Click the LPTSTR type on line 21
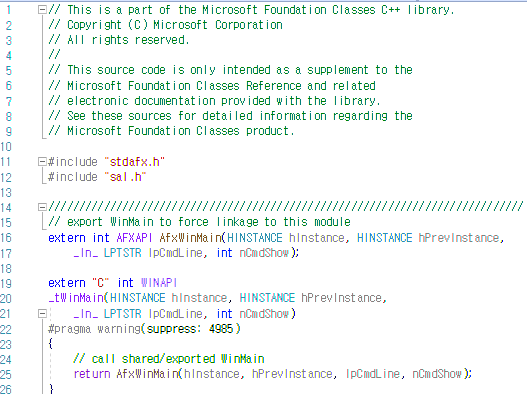Screen dimensions: 527x394 122,314
